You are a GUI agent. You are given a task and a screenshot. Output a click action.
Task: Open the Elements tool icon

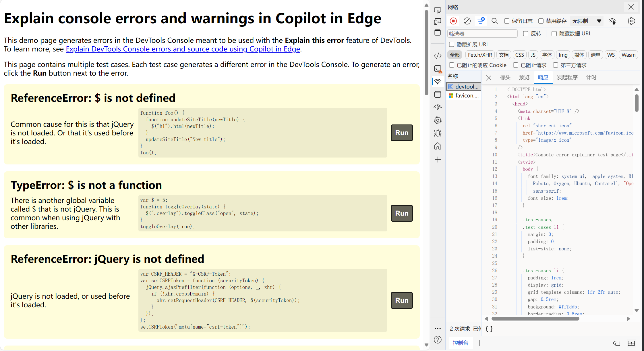438,55
